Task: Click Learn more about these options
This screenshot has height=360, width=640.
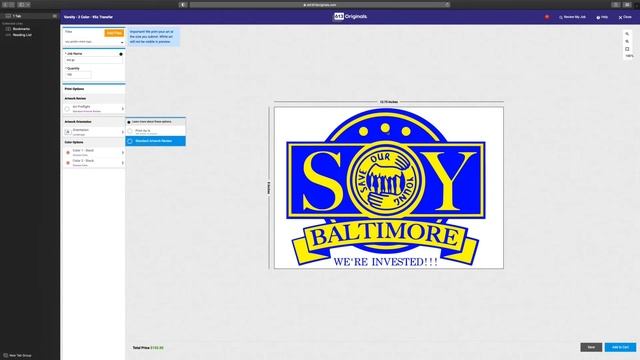Action: click(151, 122)
